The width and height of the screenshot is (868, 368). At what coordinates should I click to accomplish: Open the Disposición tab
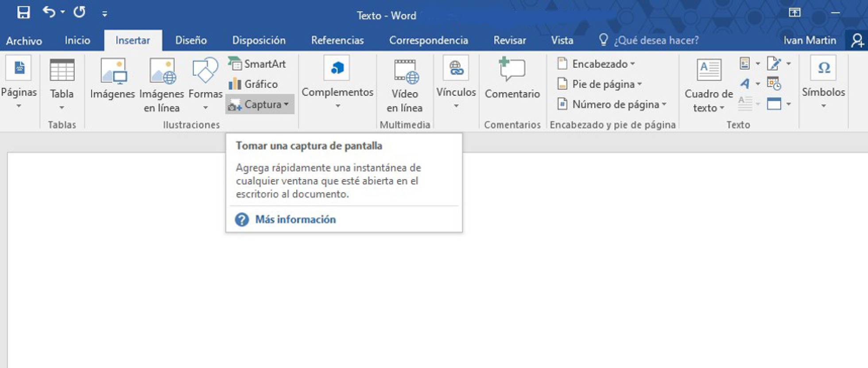(x=259, y=40)
